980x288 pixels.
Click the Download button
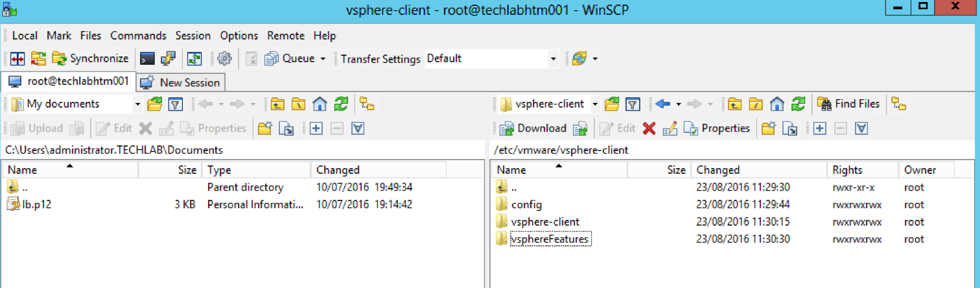534,128
